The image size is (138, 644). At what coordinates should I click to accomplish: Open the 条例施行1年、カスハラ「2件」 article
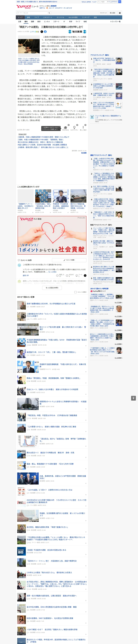click(x=51, y=352)
